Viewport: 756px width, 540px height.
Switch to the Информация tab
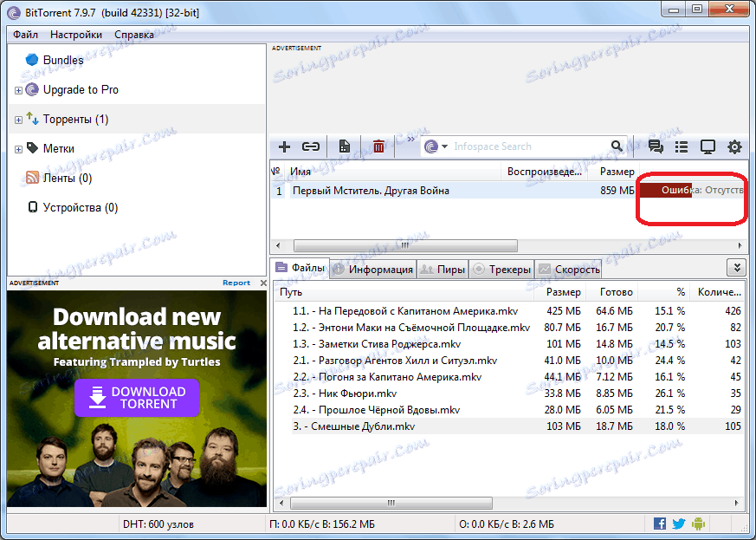tap(373, 270)
